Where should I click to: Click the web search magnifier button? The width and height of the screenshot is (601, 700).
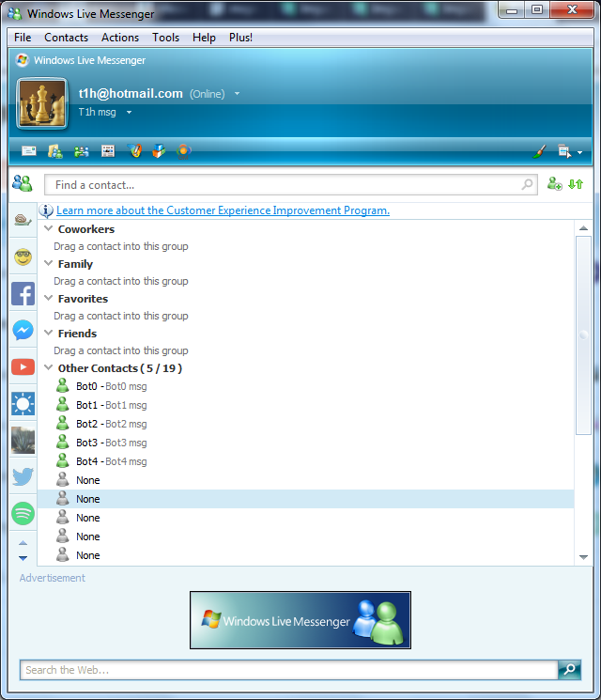569,670
